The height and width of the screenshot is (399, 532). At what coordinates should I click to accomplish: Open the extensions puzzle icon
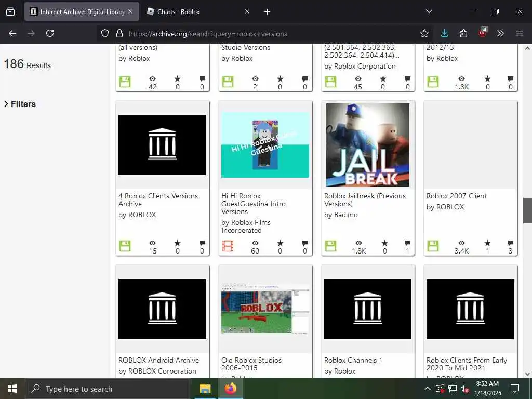pyautogui.click(x=463, y=33)
